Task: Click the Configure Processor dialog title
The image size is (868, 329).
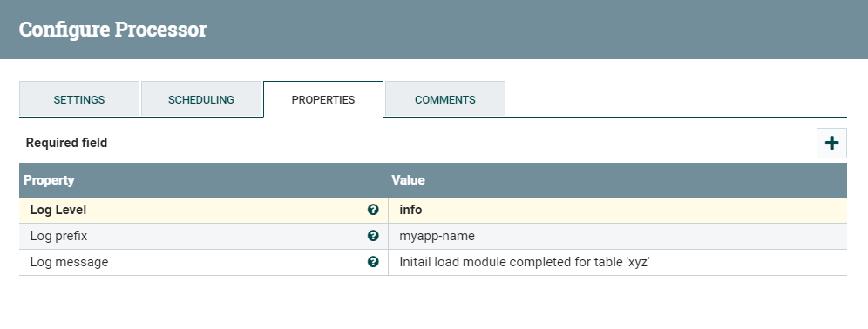Action: (x=113, y=30)
